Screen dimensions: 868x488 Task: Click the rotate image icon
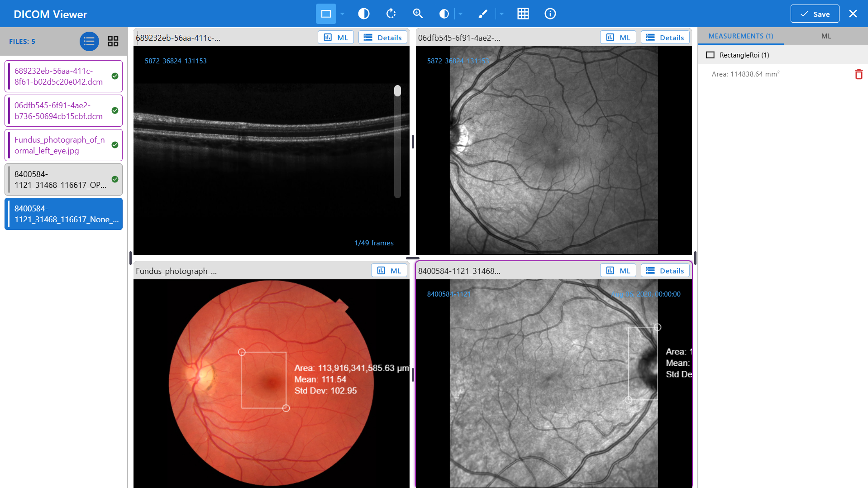pyautogui.click(x=391, y=14)
